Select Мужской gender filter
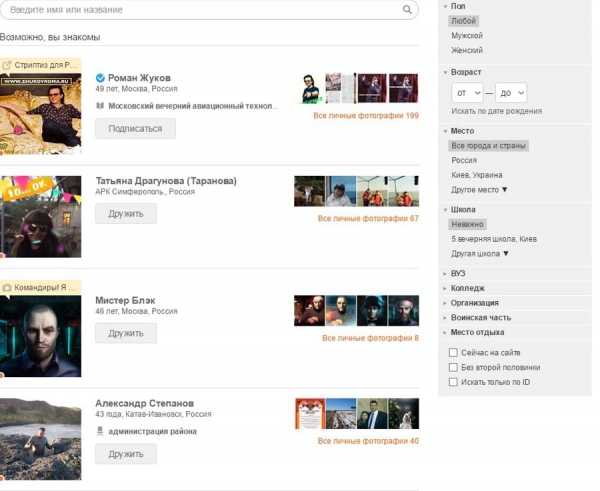 coord(467,36)
